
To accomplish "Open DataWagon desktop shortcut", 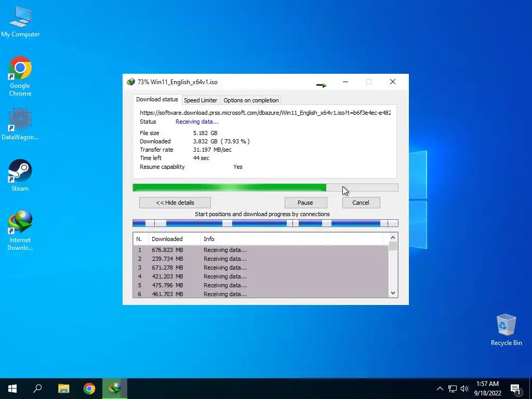I will pyautogui.click(x=20, y=124).
